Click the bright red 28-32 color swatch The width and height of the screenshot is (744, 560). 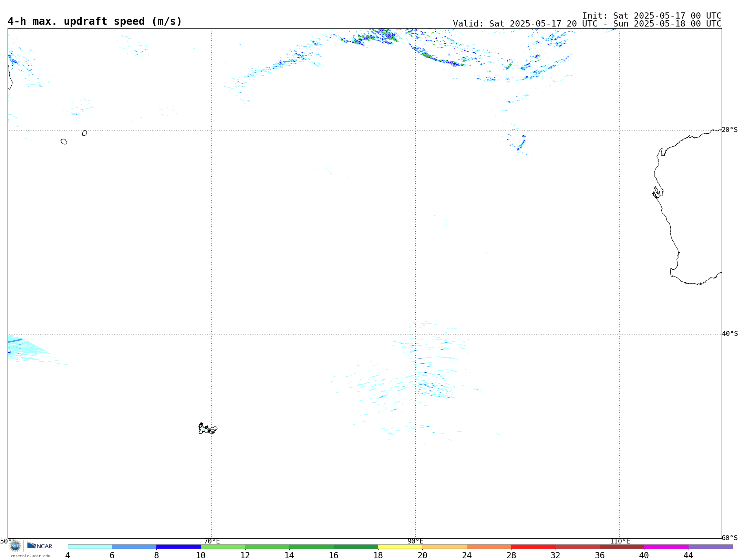(x=533, y=547)
